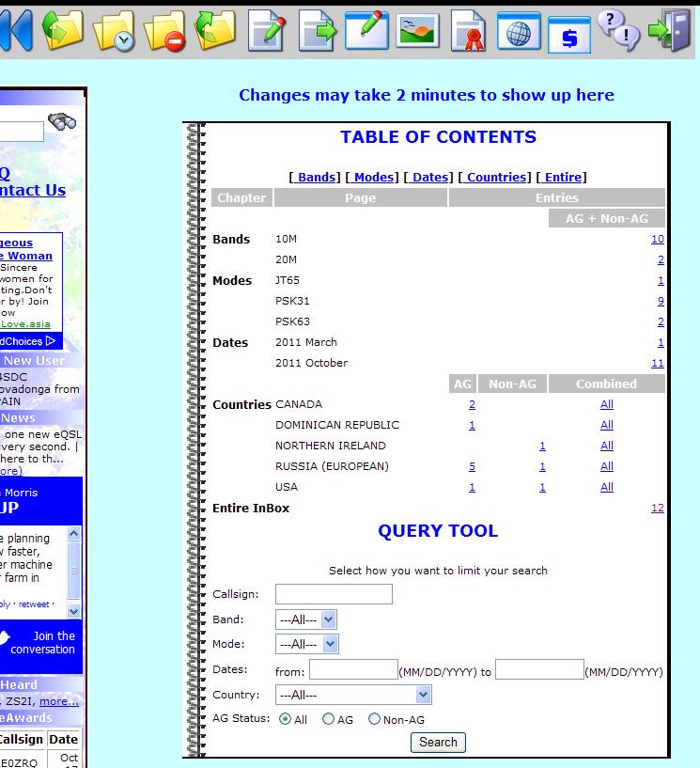Open the PSK63 mode entries link
This screenshot has width=700, height=768.
coord(661,321)
